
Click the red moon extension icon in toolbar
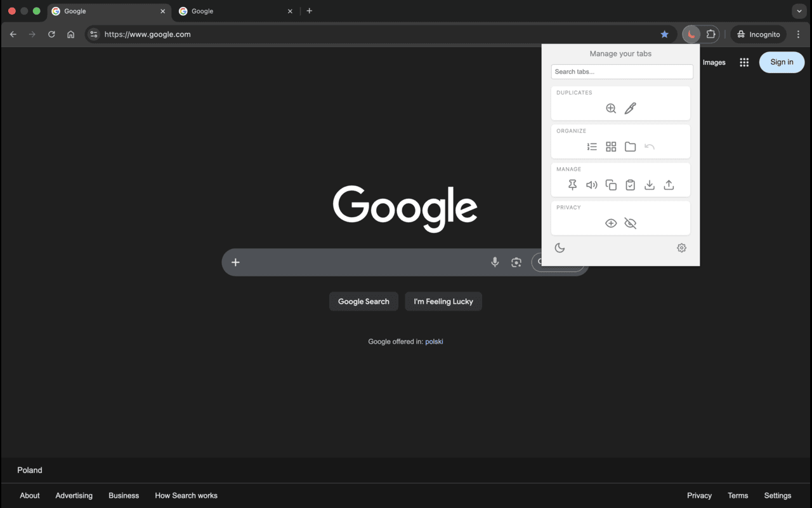(x=691, y=34)
